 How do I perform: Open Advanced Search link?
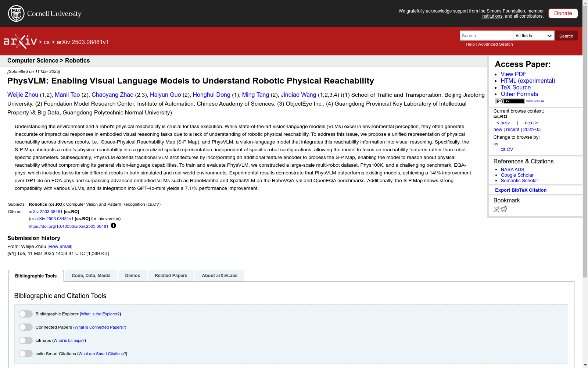[495, 44]
